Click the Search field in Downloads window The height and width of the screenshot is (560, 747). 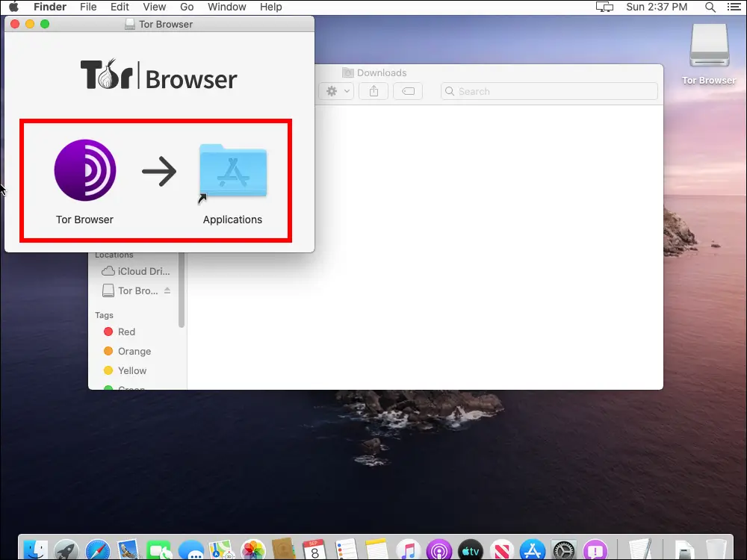(549, 91)
